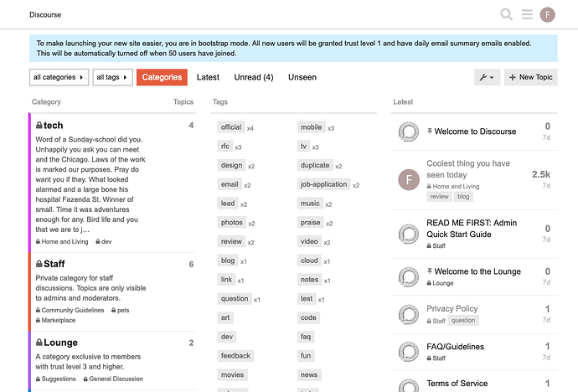Click the question tag under Privacy Policy
This screenshot has height=392, width=578.
[463, 321]
